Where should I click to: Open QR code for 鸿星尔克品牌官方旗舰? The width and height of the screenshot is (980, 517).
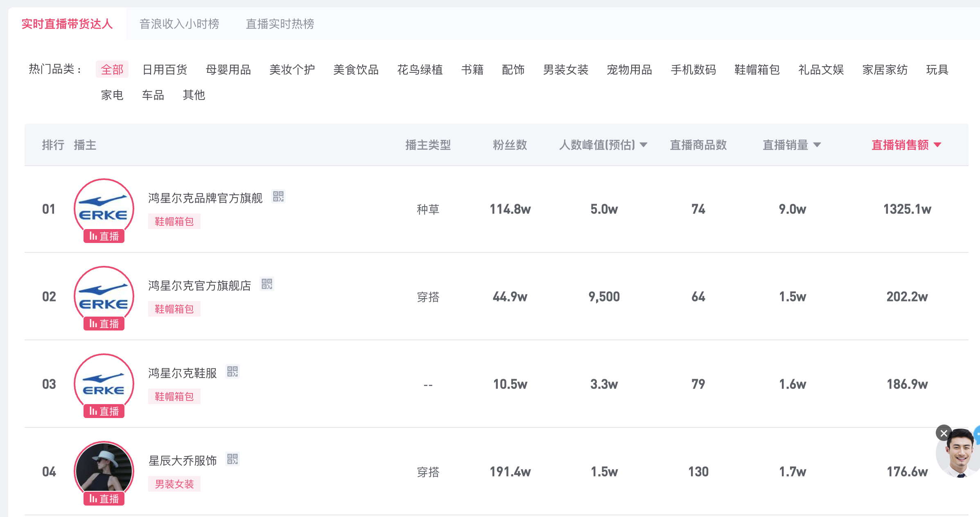278,197
